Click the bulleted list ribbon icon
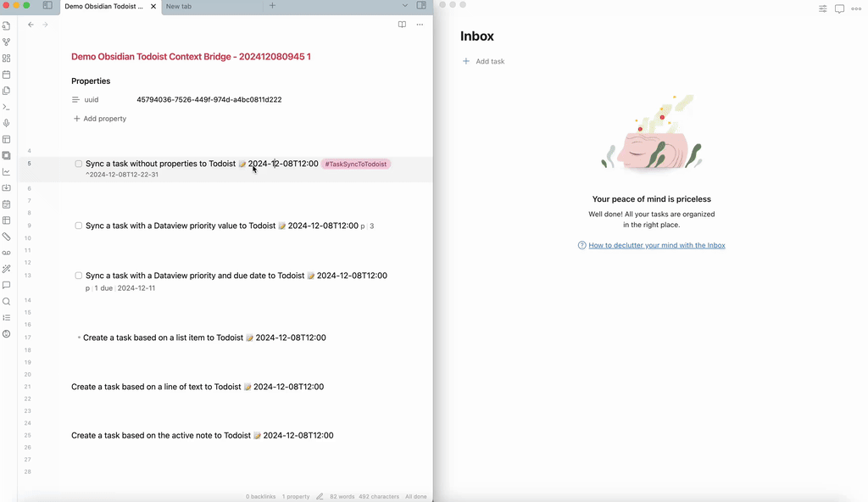 (7, 317)
